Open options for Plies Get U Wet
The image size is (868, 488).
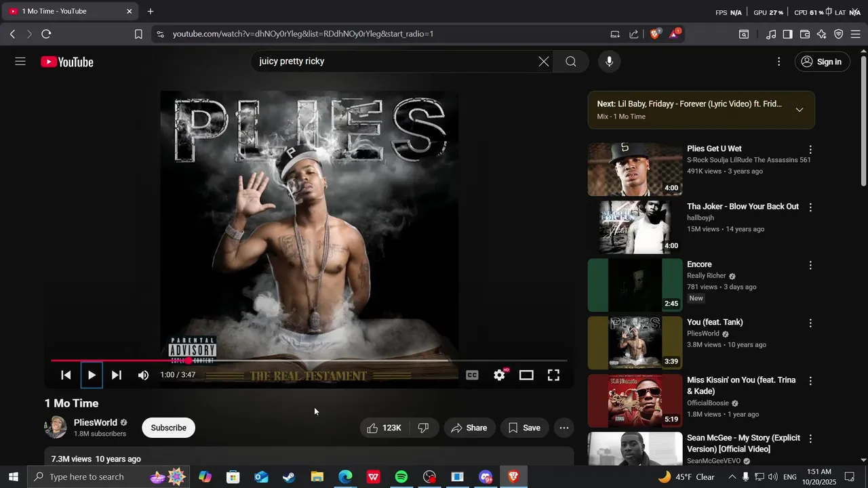810,150
